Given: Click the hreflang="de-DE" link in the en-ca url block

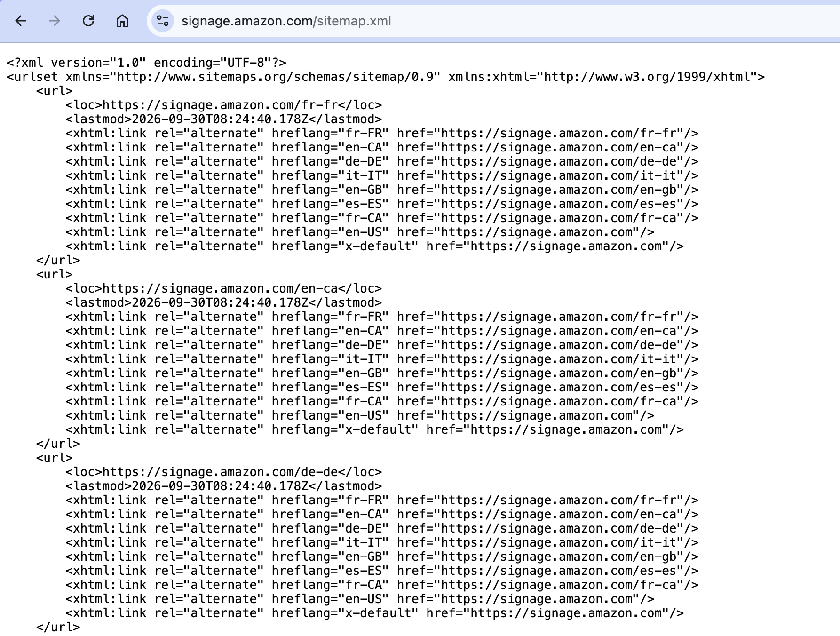Looking at the screenshot, I should (382, 345).
